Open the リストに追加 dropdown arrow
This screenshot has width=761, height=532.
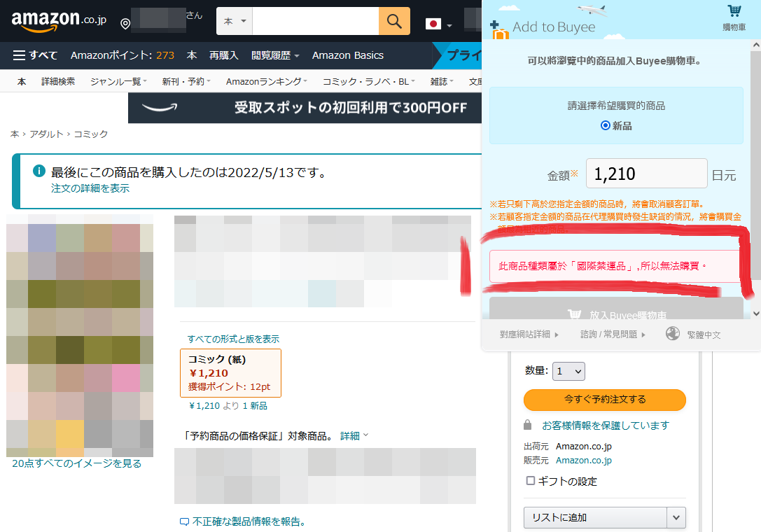[x=676, y=517]
